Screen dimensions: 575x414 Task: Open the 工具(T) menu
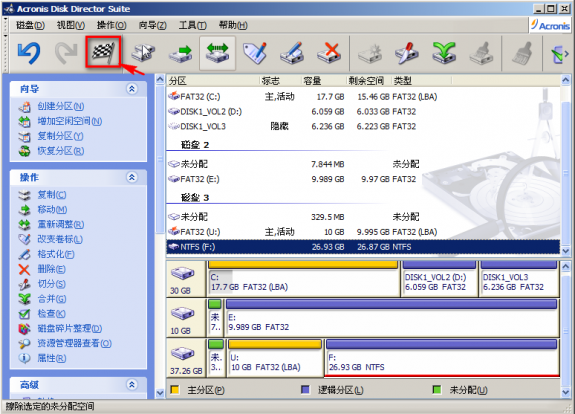point(193,25)
